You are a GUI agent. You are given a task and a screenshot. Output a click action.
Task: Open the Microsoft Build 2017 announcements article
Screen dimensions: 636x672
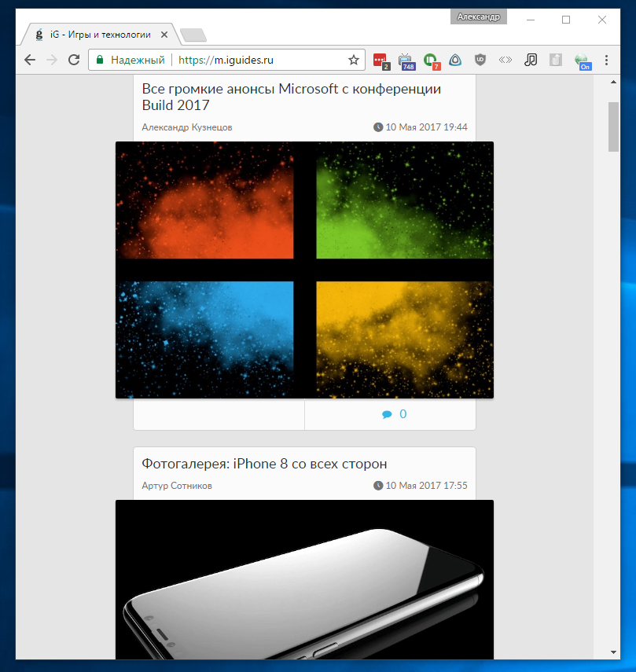coord(291,97)
